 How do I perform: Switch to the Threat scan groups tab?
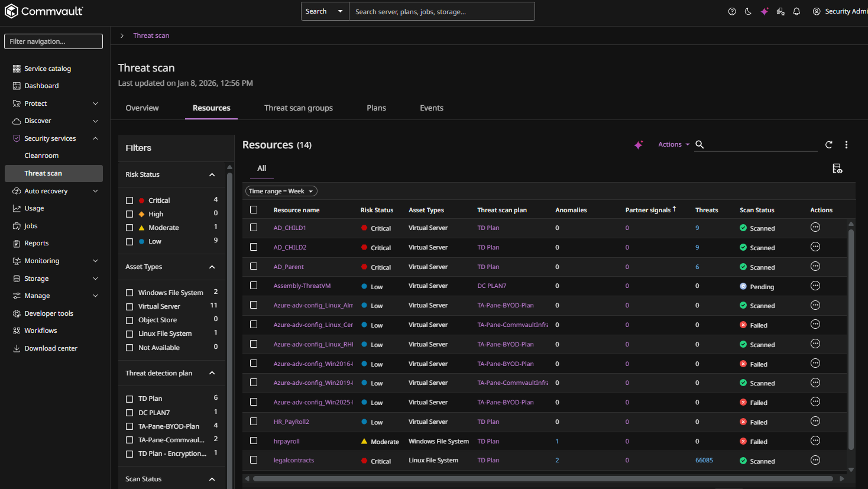point(299,108)
